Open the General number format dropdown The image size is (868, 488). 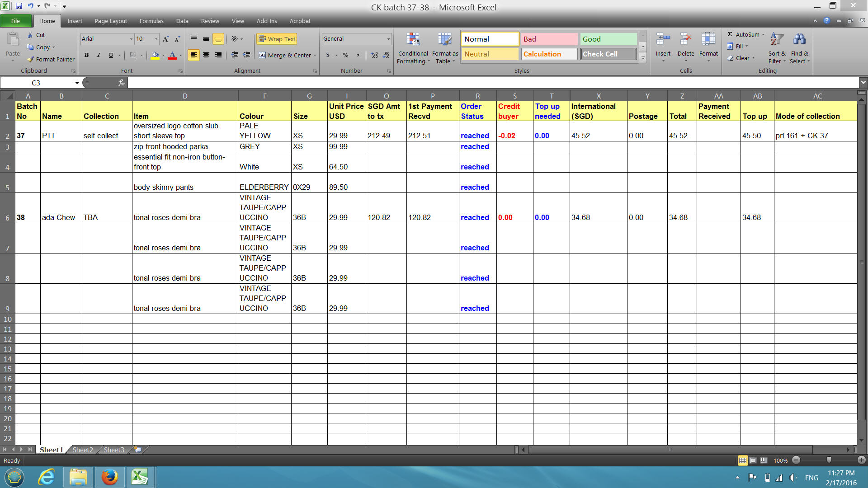[388, 39]
